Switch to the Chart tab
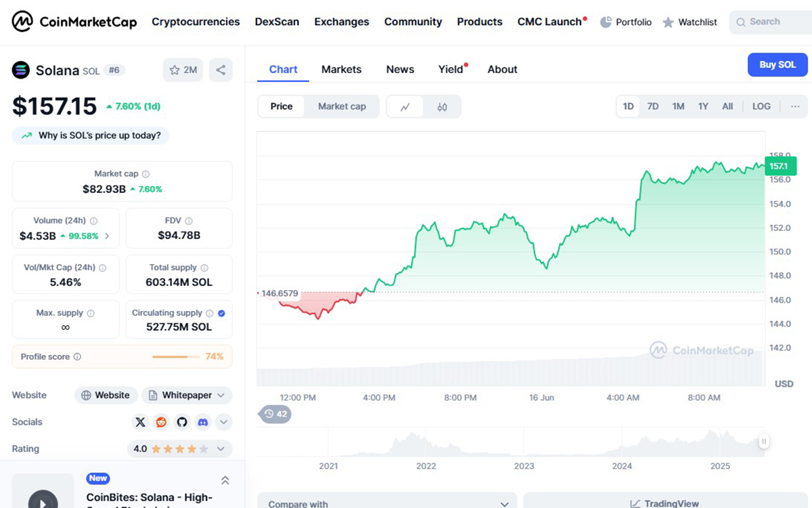812x508 pixels. pyautogui.click(x=283, y=69)
